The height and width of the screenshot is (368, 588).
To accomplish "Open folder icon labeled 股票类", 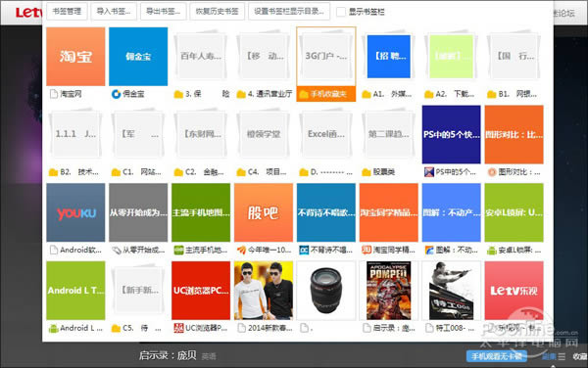I will 367,172.
